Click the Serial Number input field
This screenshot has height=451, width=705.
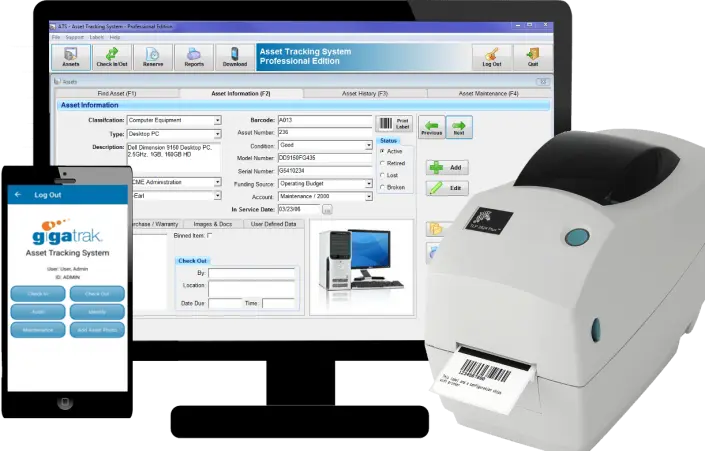tap(325, 171)
